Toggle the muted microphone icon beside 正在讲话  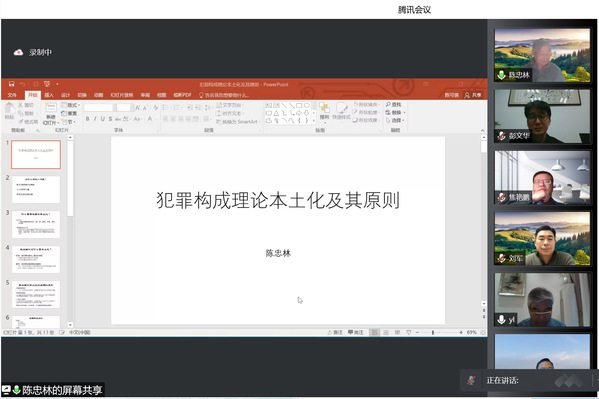(x=471, y=380)
